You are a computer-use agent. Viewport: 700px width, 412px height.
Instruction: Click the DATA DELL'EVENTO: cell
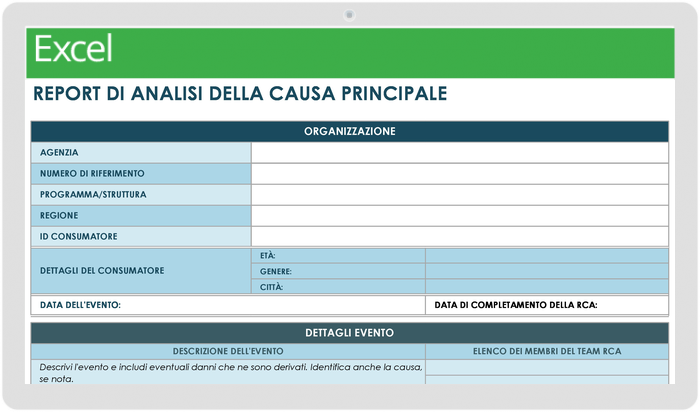point(228,305)
